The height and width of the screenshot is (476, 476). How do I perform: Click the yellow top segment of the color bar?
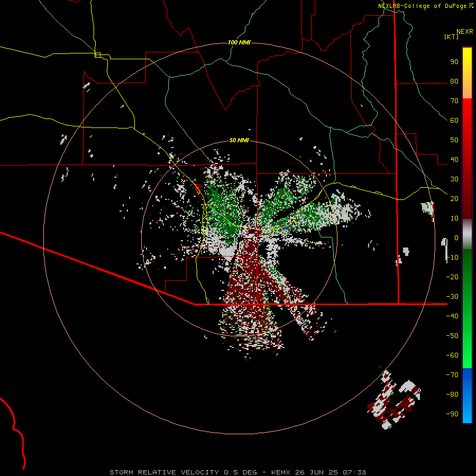click(x=467, y=73)
